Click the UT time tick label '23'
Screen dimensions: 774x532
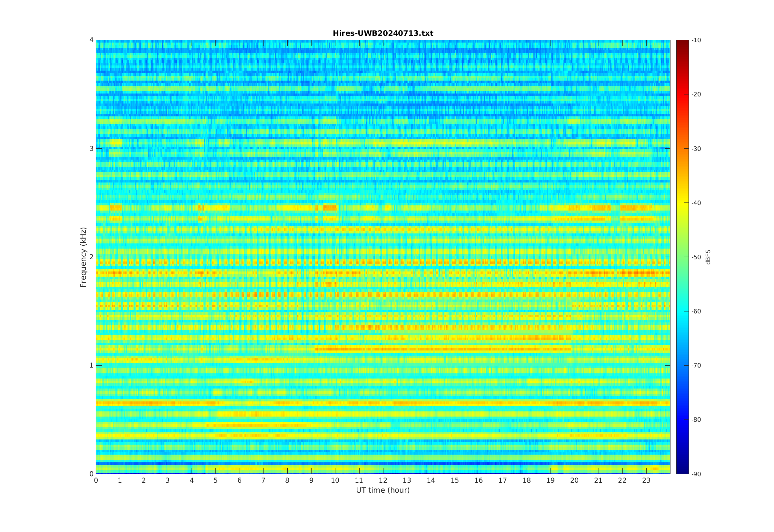tap(646, 480)
